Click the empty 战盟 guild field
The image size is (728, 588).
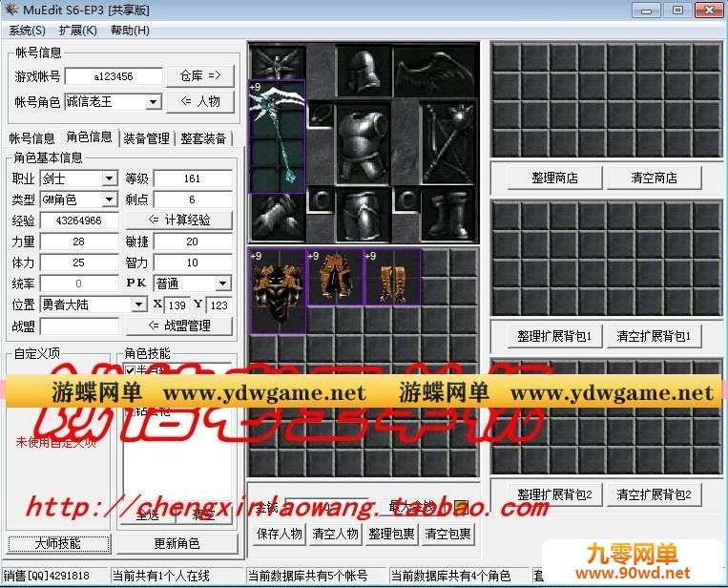(x=79, y=326)
